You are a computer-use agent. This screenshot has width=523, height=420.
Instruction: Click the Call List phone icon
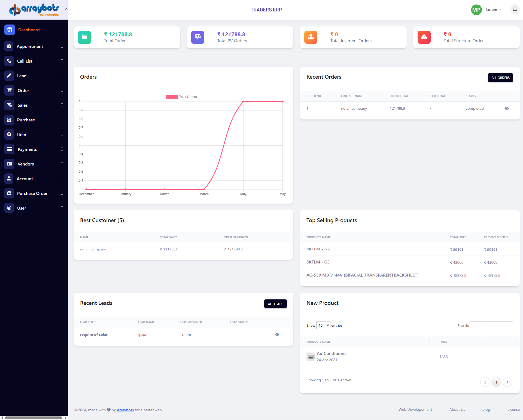tap(9, 61)
